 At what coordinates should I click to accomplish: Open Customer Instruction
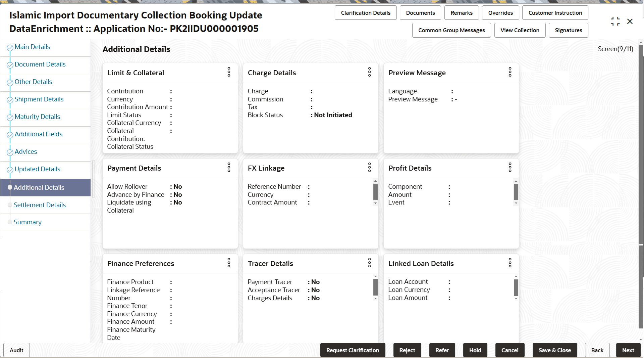point(555,13)
